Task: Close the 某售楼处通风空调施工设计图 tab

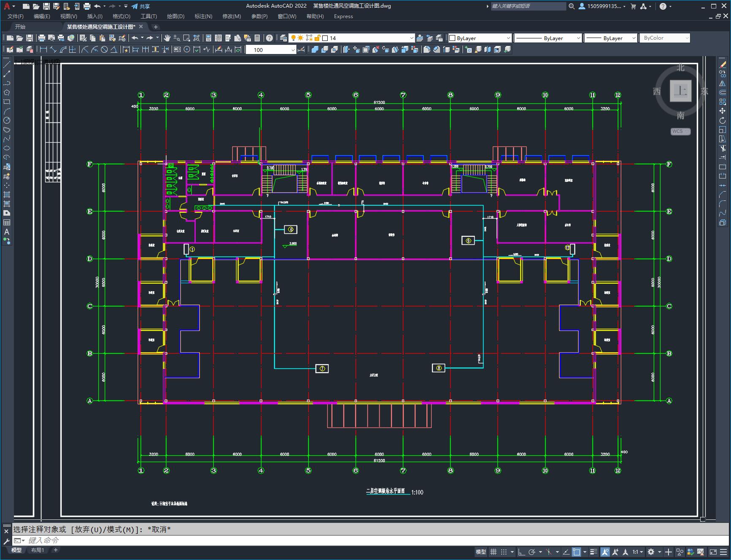Action: pyautogui.click(x=141, y=27)
